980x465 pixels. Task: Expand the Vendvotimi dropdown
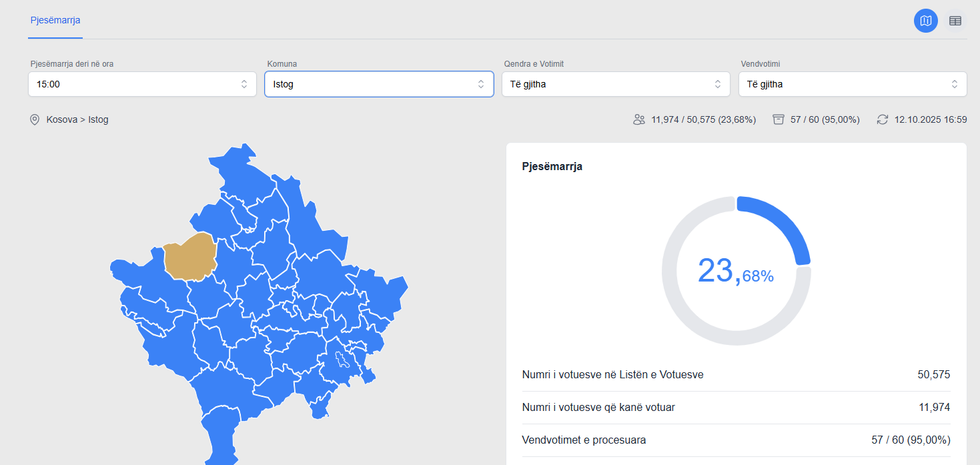[852, 85]
